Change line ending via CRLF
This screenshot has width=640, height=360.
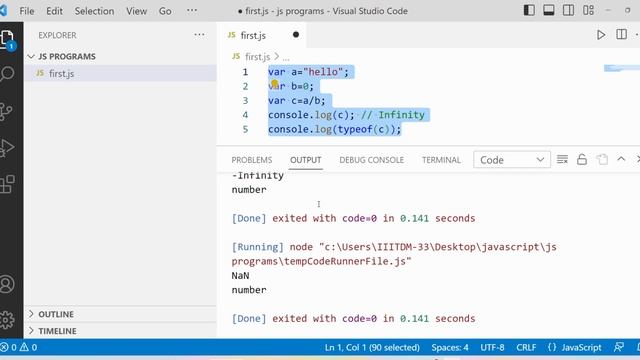coord(526,347)
